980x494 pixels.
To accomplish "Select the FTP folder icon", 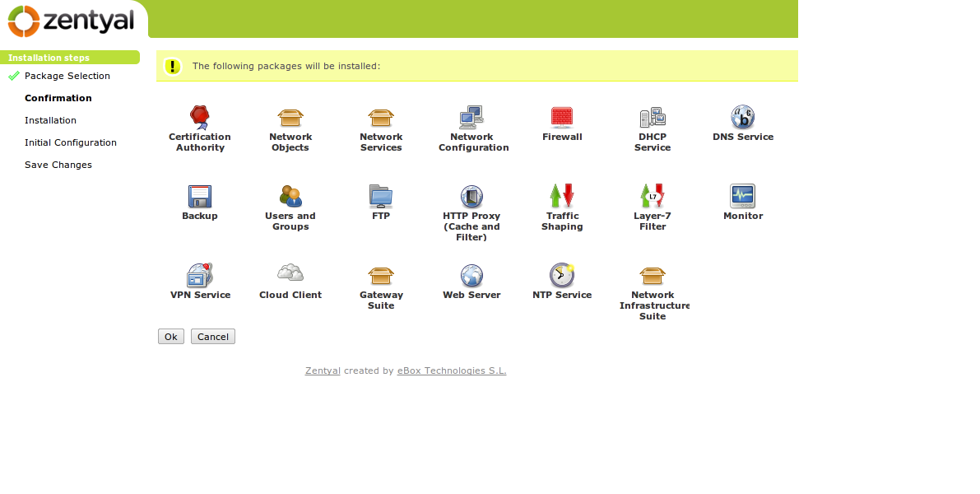I will [381, 196].
